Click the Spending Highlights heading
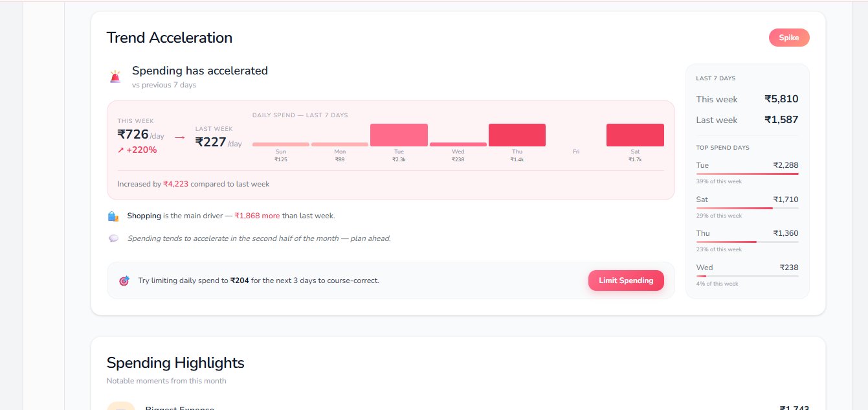The width and height of the screenshot is (868, 410). coord(175,363)
